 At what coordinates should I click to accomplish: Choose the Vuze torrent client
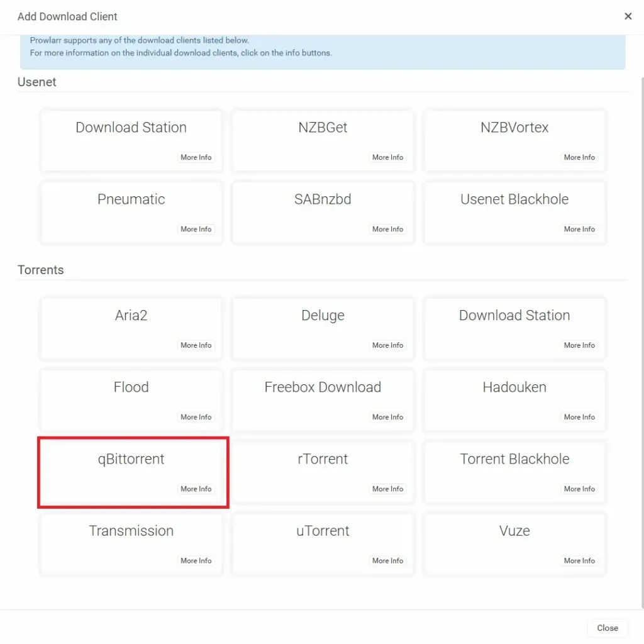pyautogui.click(x=514, y=531)
